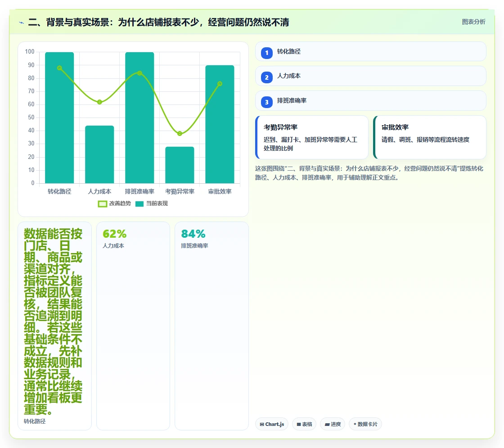Click the 请假、调班、报销 description text

pos(425,140)
